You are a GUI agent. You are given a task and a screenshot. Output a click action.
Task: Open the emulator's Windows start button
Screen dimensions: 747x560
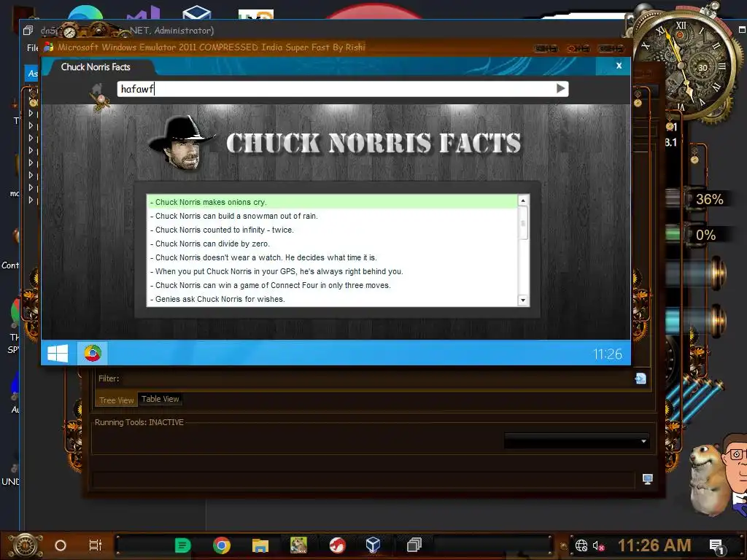pyautogui.click(x=58, y=354)
